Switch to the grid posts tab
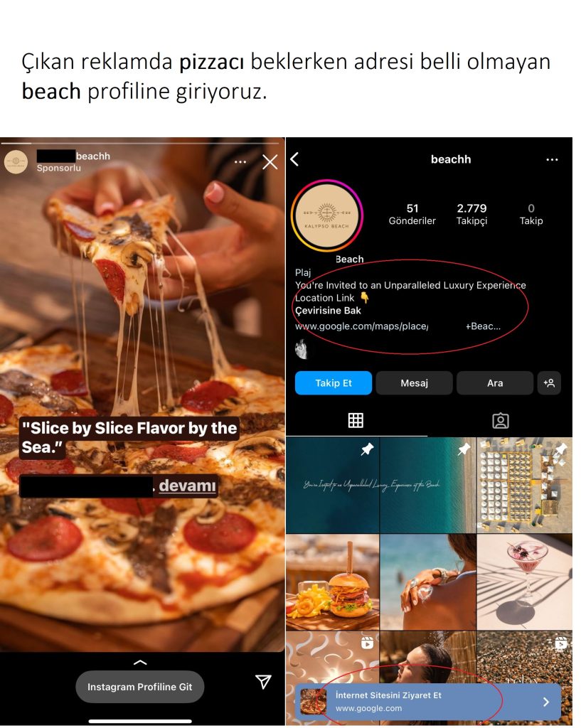 [x=356, y=421]
